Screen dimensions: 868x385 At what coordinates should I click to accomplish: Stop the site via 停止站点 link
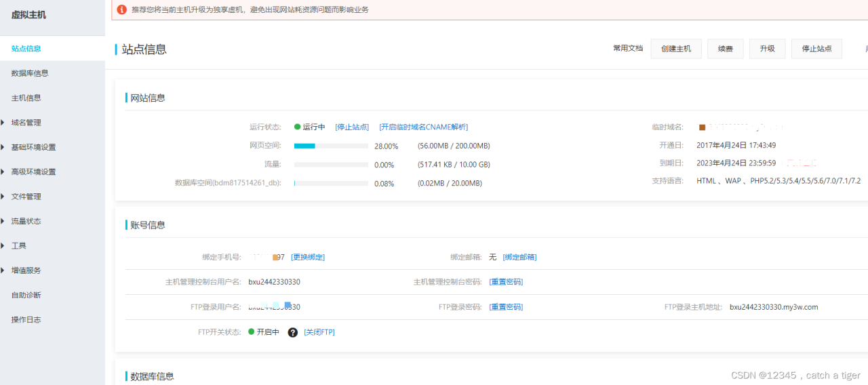click(x=352, y=127)
